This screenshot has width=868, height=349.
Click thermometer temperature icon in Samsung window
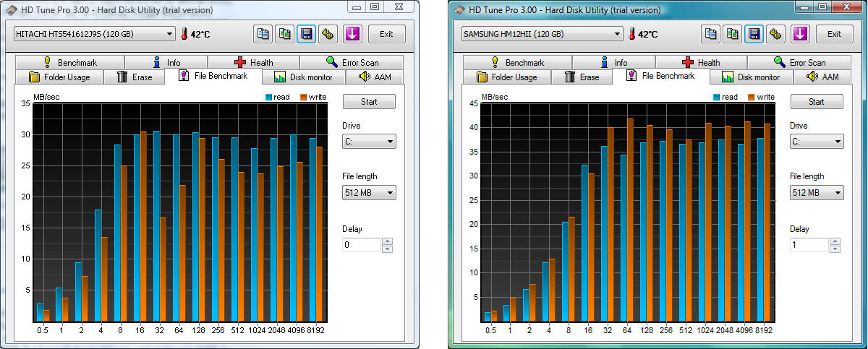click(x=632, y=34)
